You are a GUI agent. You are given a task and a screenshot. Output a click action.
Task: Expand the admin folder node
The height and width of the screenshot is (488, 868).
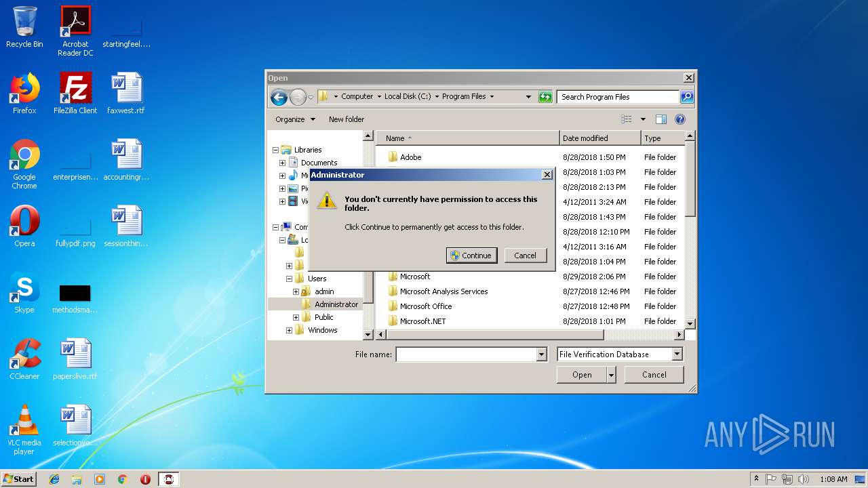tap(296, 291)
